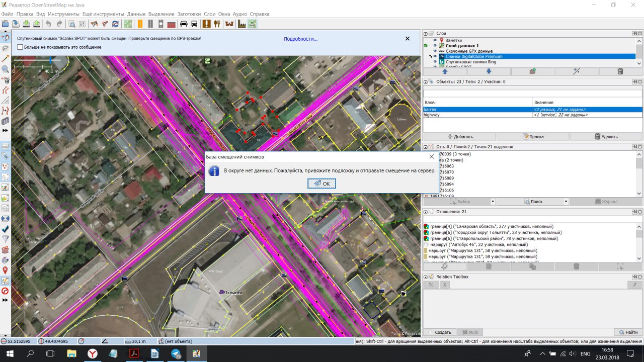The height and width of the screenshot is (362, 644).
Task: Click the activate layer button
Action: pos(533,71)
